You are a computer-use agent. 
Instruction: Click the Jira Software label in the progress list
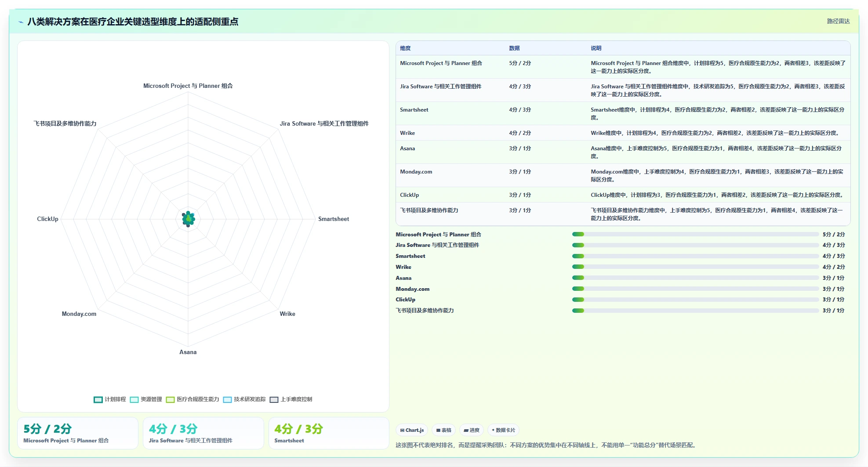(x=437, y=245)
